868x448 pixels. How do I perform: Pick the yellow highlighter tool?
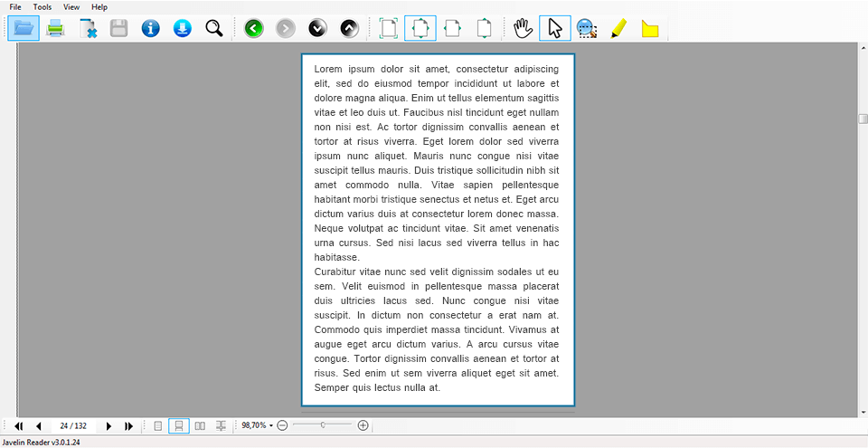click(x=618, y=28)
